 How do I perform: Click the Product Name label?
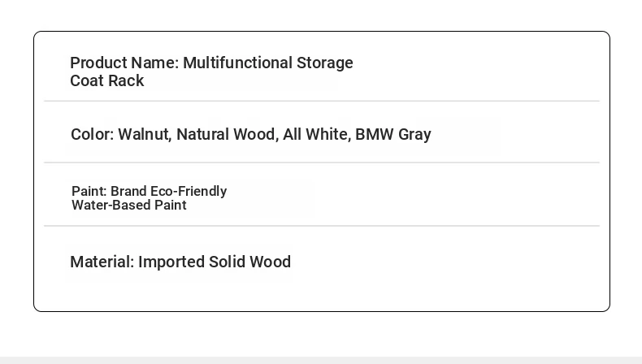point(124,63)
